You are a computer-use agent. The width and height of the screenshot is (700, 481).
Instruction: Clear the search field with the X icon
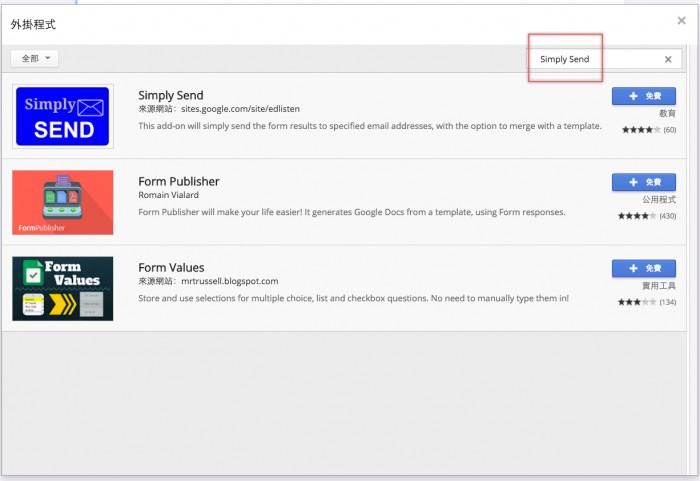click(x=668, y=59)
